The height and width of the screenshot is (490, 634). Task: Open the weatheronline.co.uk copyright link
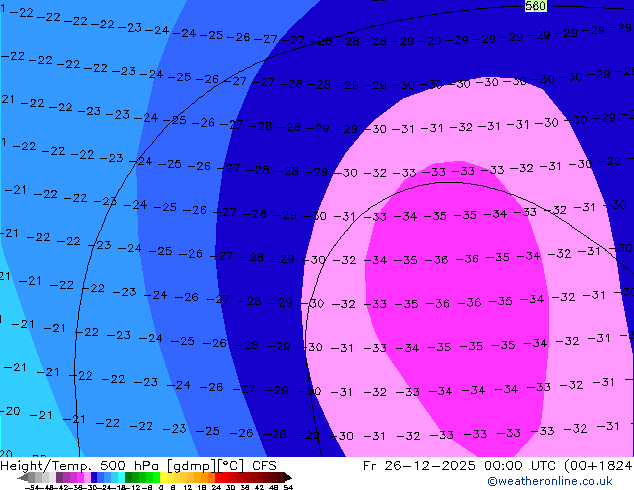coord(550,481)
